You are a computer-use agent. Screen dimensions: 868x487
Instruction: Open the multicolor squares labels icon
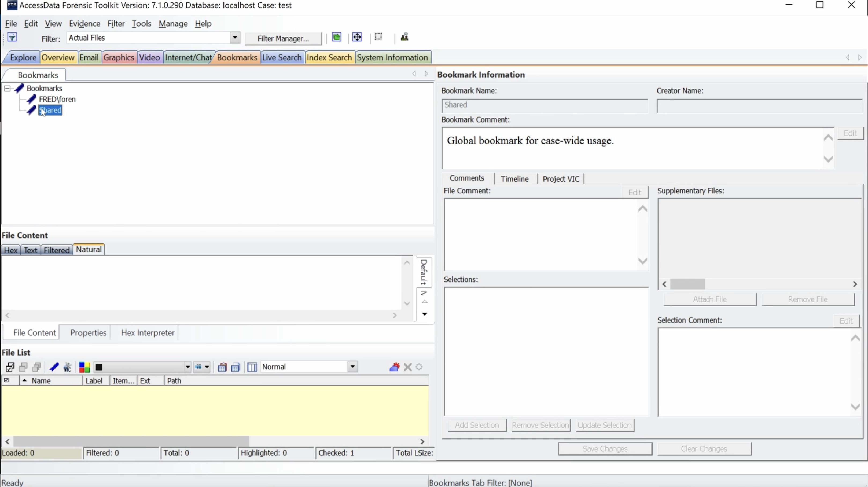[x=84, y=367]
